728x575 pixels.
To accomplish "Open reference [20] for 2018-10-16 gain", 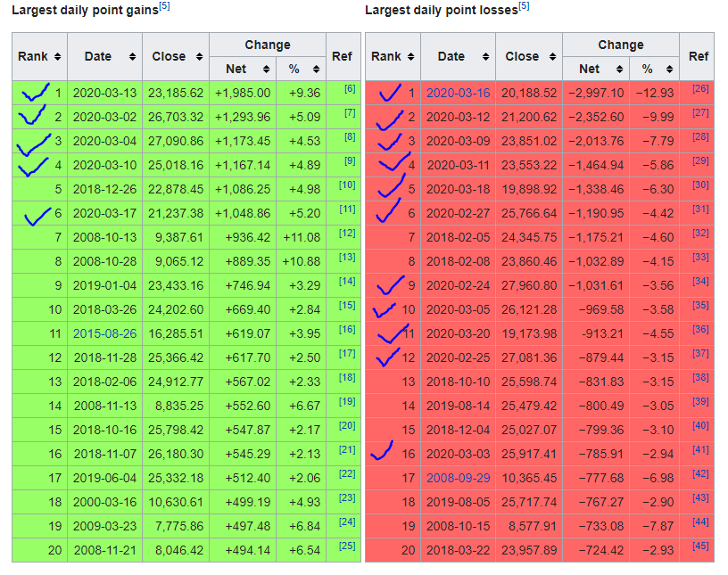I will 347,425.
